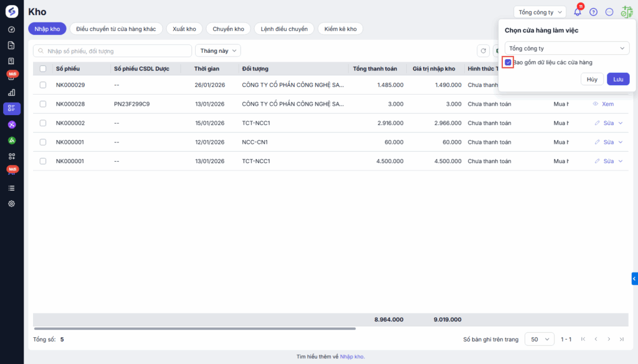Viewport: 638px width, 364px height.
Task: Switch to the 'Xuất kho' tab
Action: pos(184,29)
